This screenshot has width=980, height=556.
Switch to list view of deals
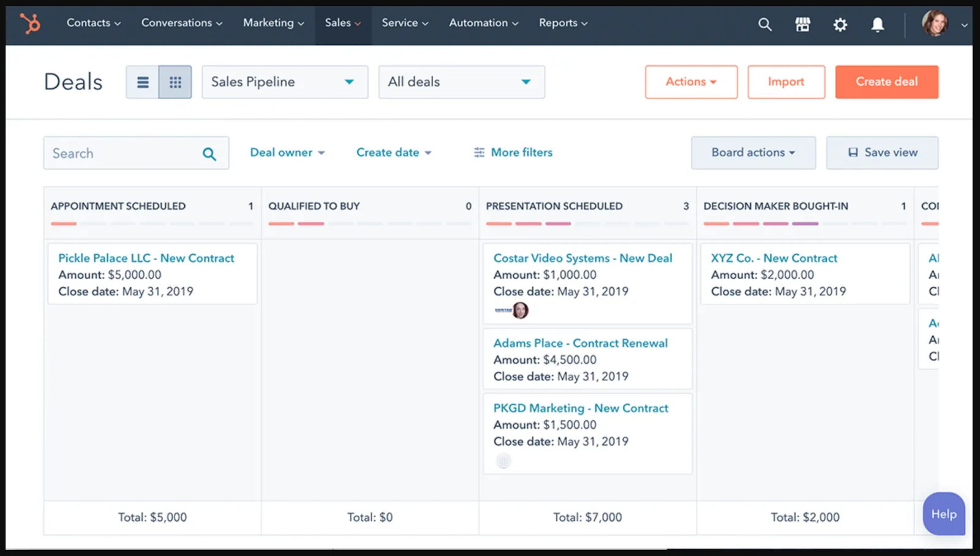point(143,82)
